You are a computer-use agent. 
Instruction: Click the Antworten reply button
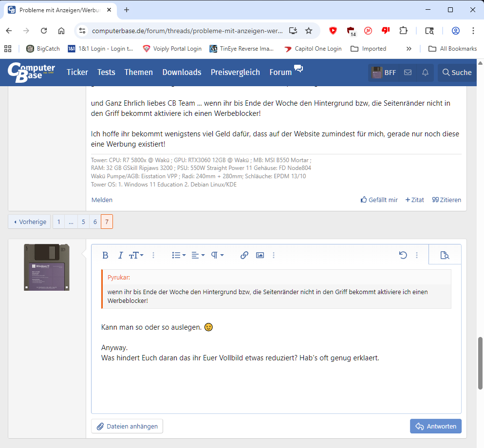tap(435, 426)
